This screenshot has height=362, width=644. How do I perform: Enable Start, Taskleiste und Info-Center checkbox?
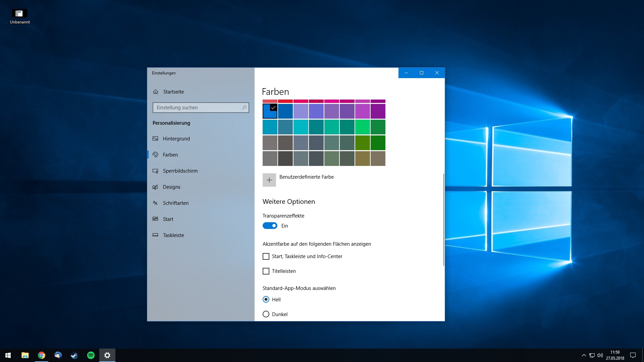click(x=266, y=256)
